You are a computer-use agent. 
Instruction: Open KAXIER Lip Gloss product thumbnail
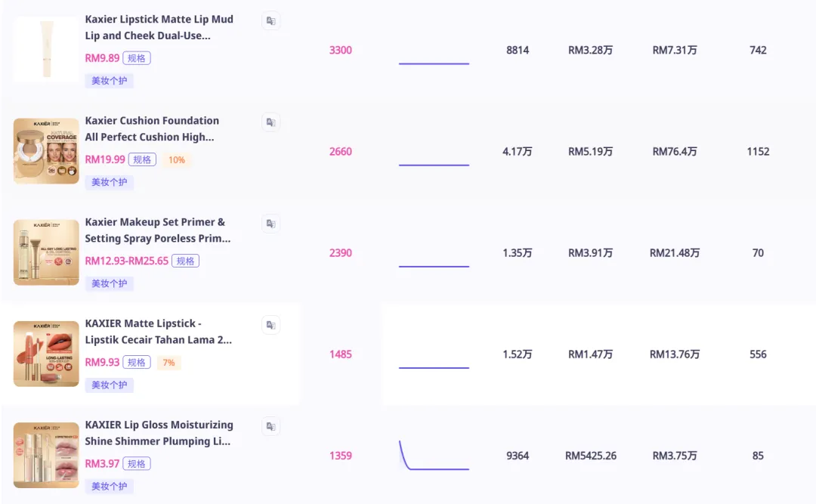(x=46, y=455)
